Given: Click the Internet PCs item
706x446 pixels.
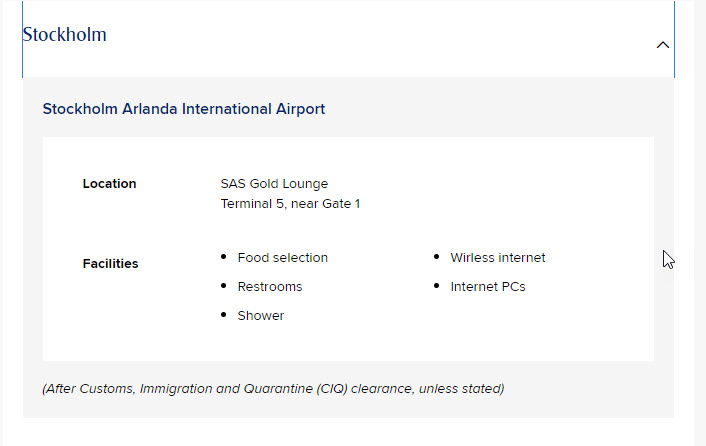Looking at the screenshot, I should [487, 287].
